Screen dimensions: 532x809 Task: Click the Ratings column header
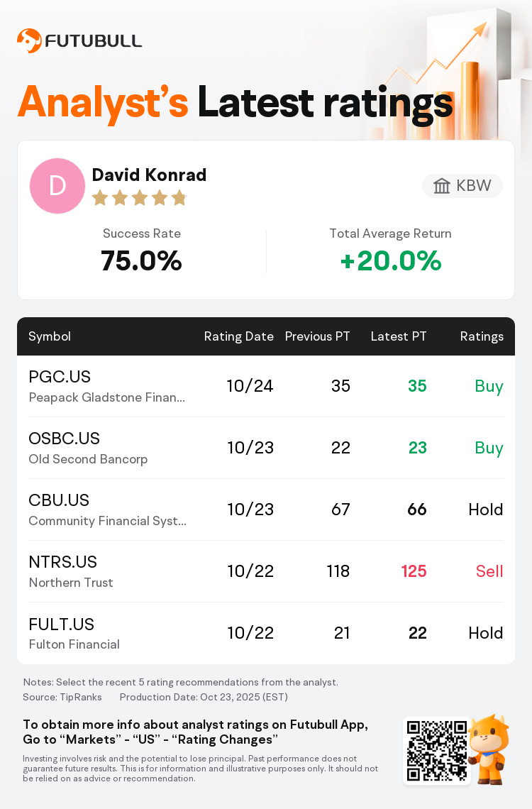(x=482, y=336)
